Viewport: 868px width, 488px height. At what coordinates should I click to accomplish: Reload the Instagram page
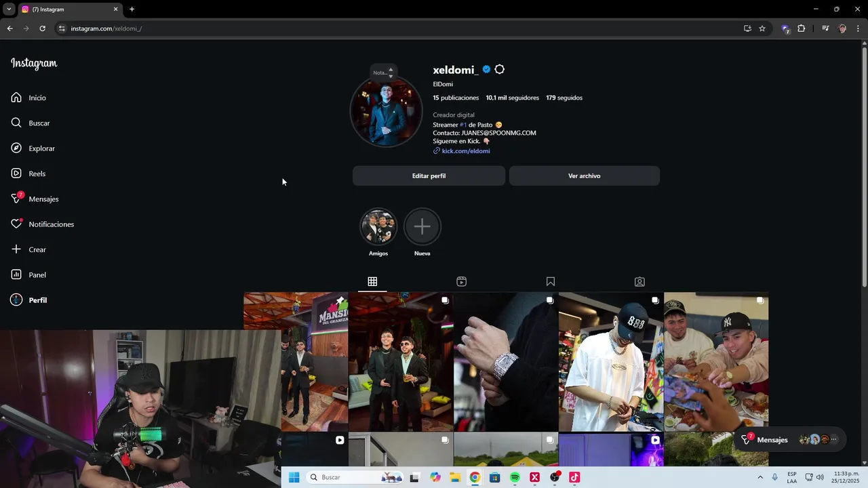click(42, 28)
